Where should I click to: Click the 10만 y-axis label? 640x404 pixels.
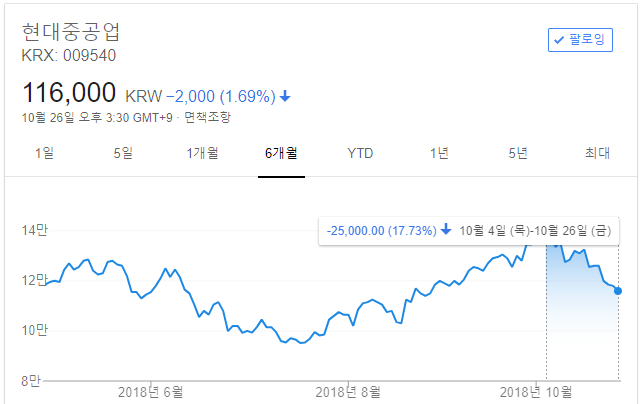[x=35, y=330]
